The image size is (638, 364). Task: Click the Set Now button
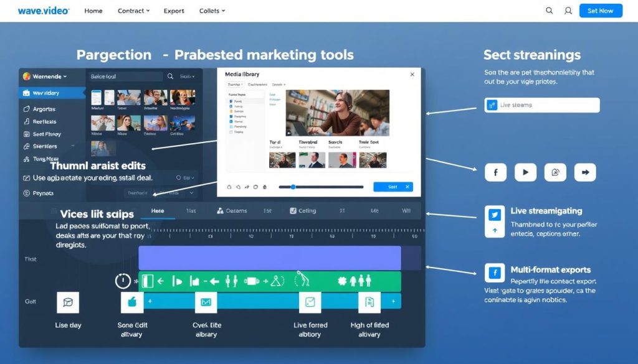tap(600, 11)
